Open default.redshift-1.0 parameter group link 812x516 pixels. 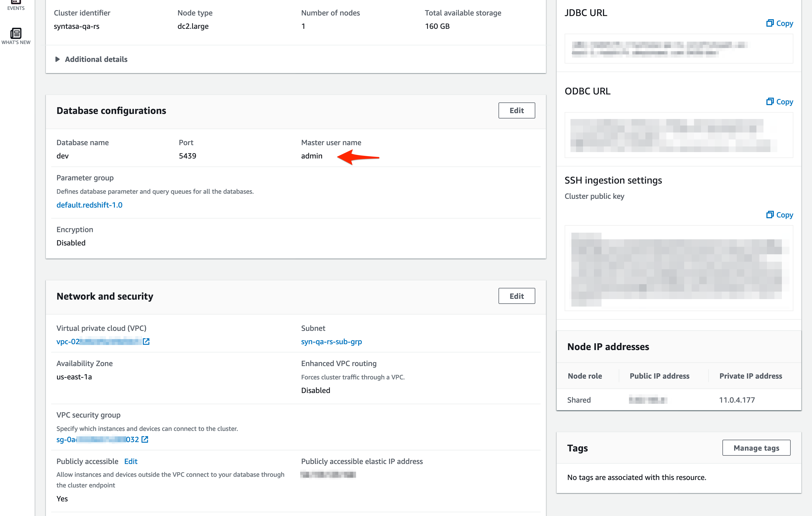pos(89,205)
